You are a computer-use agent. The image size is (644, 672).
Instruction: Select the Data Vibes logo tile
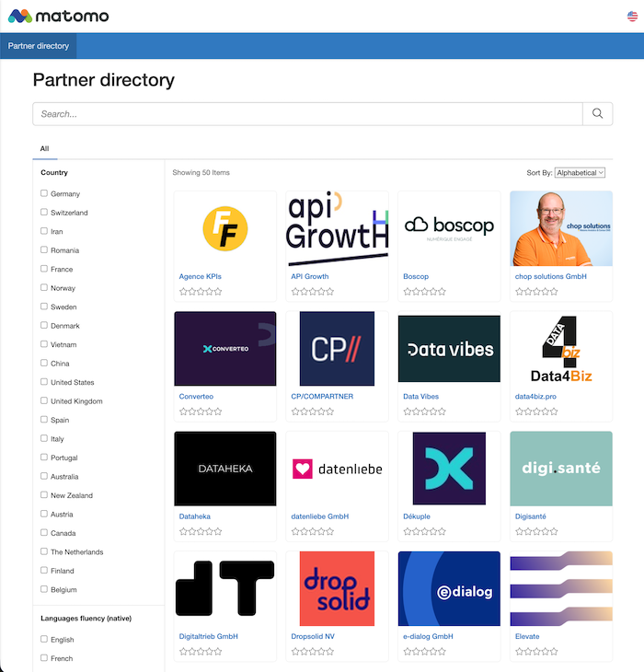pyautogui.click(x=449, y=348)
